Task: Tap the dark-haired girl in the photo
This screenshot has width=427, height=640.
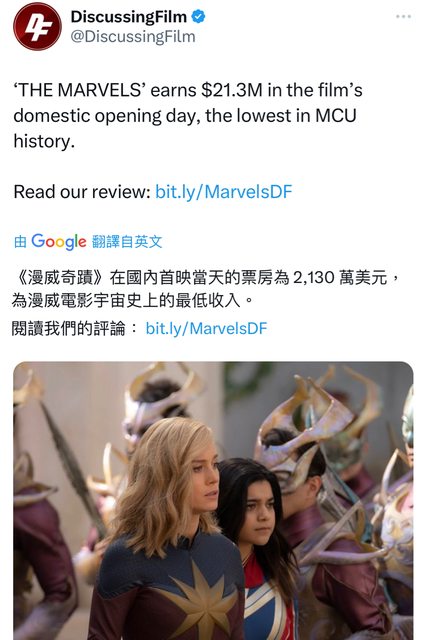Action: coord(261,547)
